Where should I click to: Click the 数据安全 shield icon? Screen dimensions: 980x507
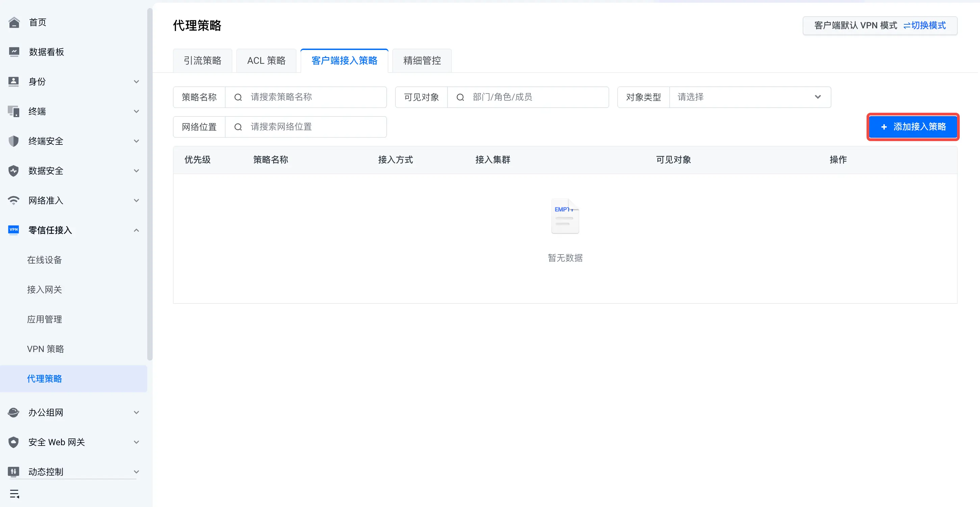pos(14,171)
